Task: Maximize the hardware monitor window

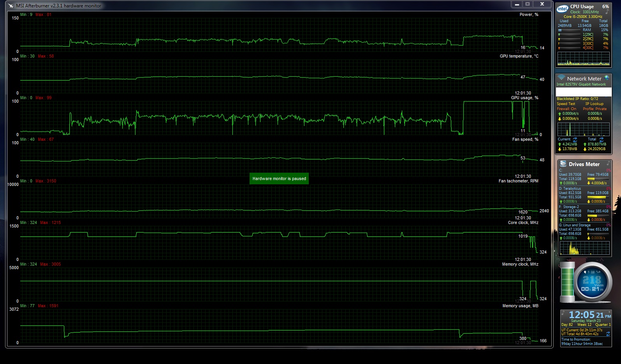Action: coord(528,4)
